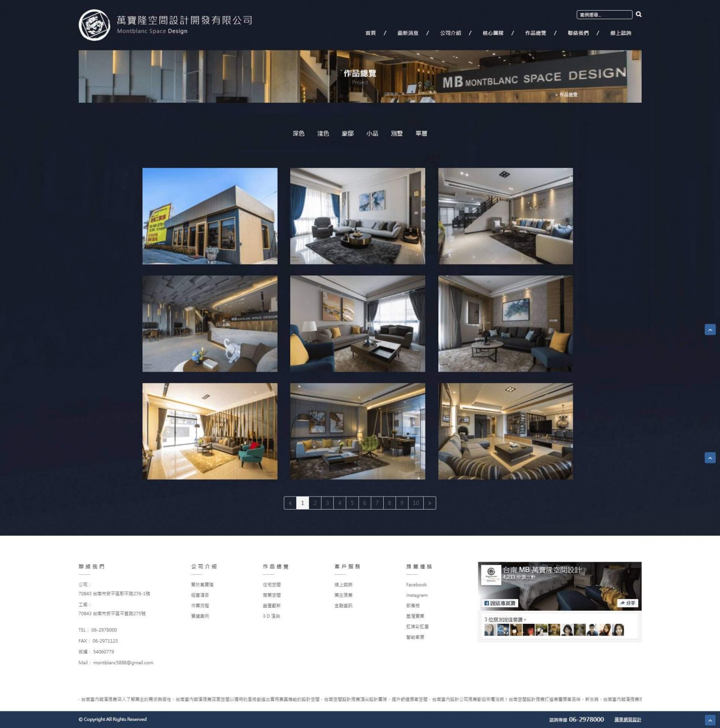Click the Facebook 分享 share button
720x728 pixels.
[627, 603]
